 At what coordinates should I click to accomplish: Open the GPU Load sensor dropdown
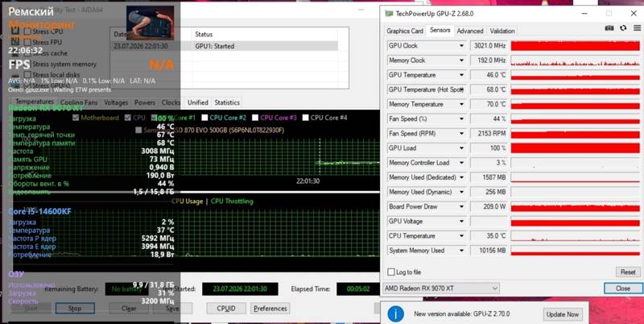tap(461, 148)
